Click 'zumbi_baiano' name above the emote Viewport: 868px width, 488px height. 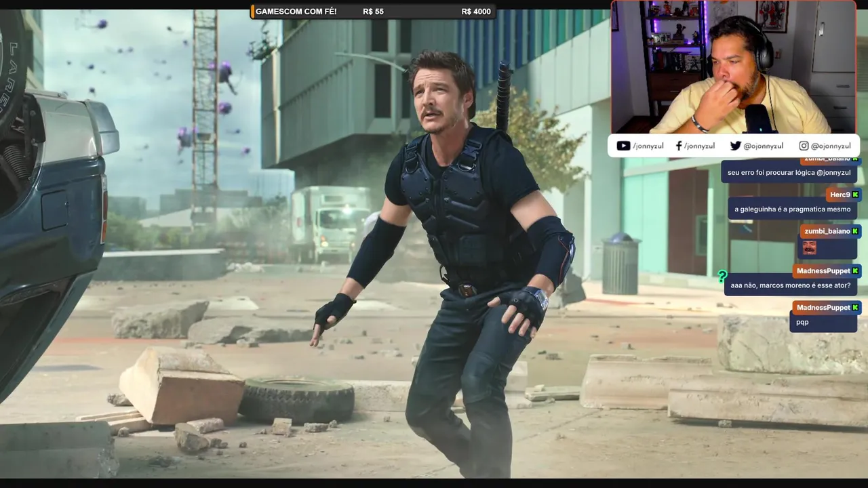(x=827, y=231)
